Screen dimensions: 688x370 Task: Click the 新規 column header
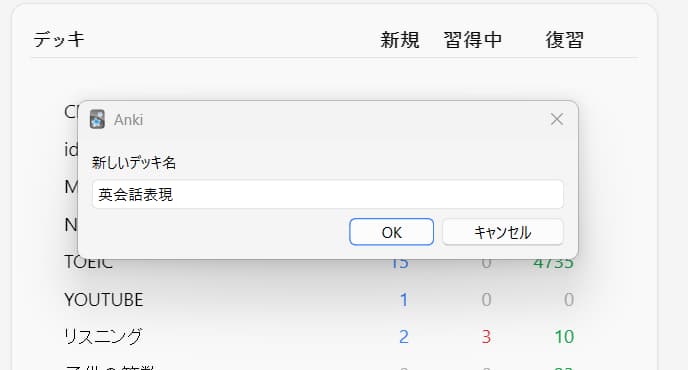(400, 40)
